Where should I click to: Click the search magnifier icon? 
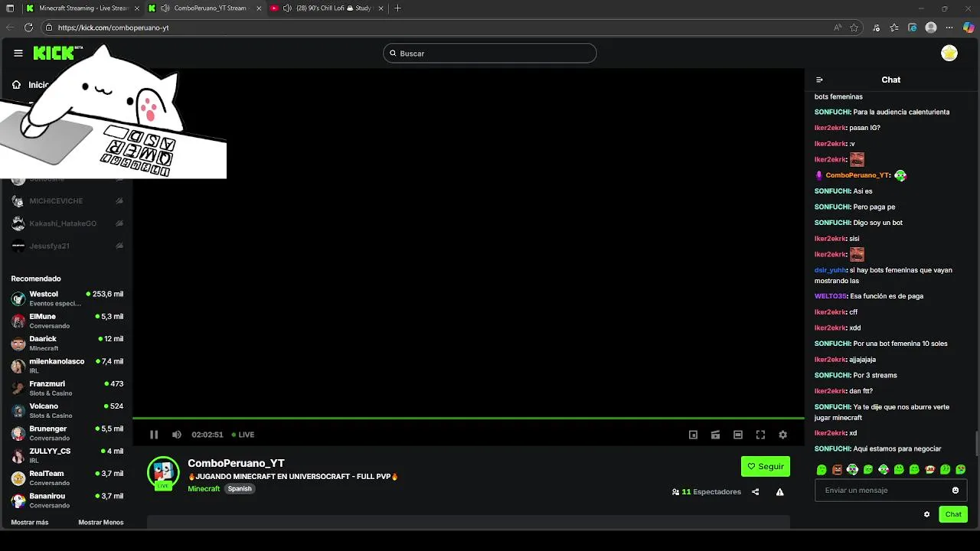tap(393, 54)
